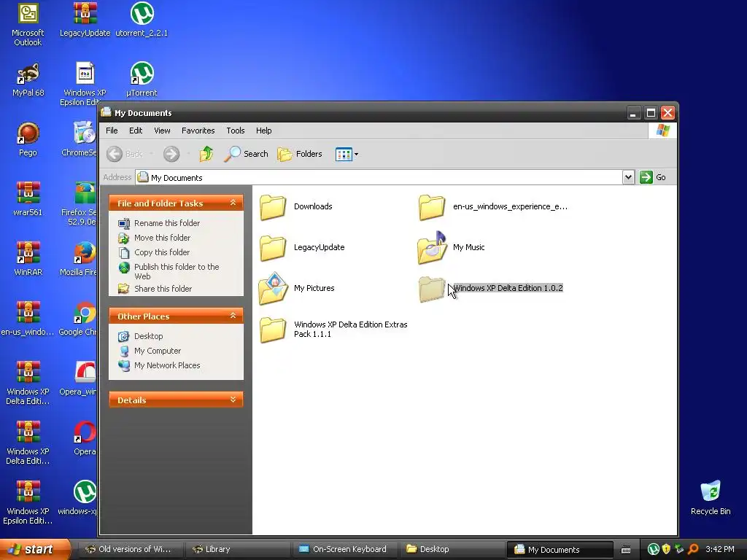Click the Start button

[x=35, y=550]
